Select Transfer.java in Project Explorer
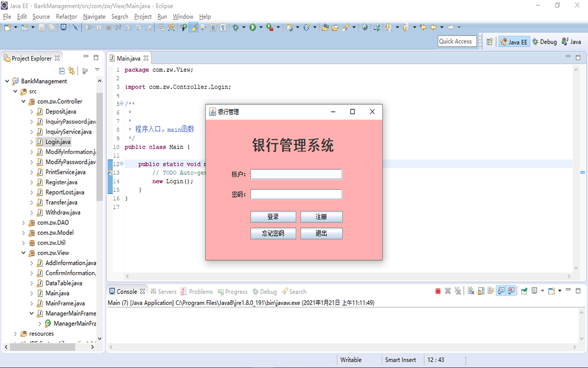The width and height of the screenshot is (588, 368). point(62,202)
